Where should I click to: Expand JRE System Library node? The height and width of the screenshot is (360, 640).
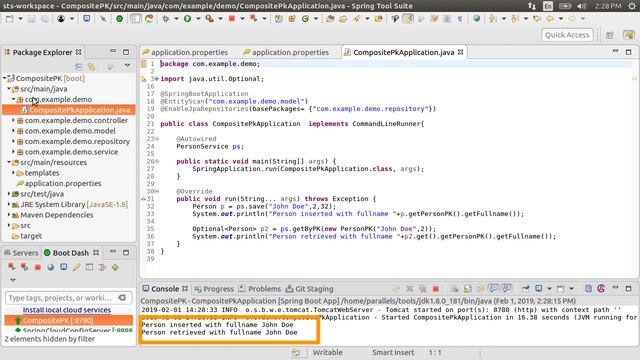tap(9, 204)
